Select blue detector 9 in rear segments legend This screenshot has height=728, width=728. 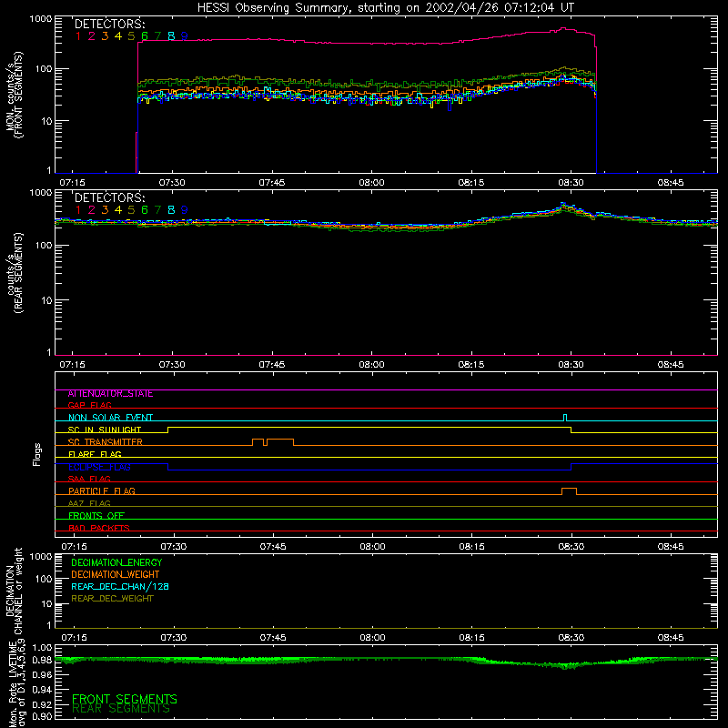185,210
